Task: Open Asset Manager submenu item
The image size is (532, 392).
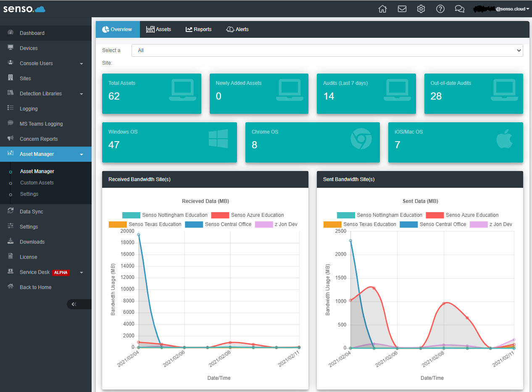Action: [37, 171]
